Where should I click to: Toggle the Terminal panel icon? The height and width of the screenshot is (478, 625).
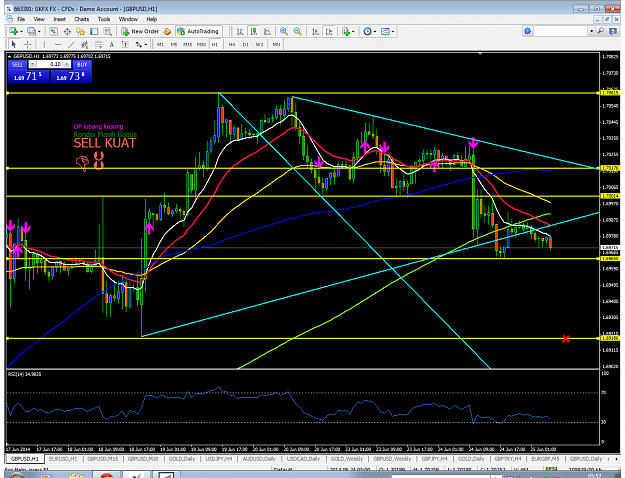click(x=94, y=31)
